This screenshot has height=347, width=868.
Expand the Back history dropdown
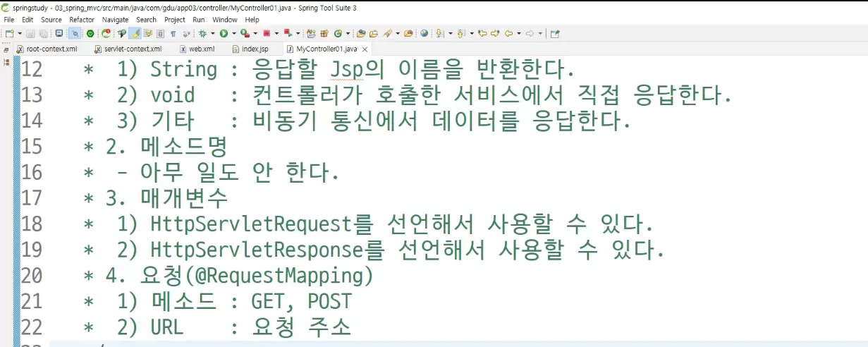[519, 33]
